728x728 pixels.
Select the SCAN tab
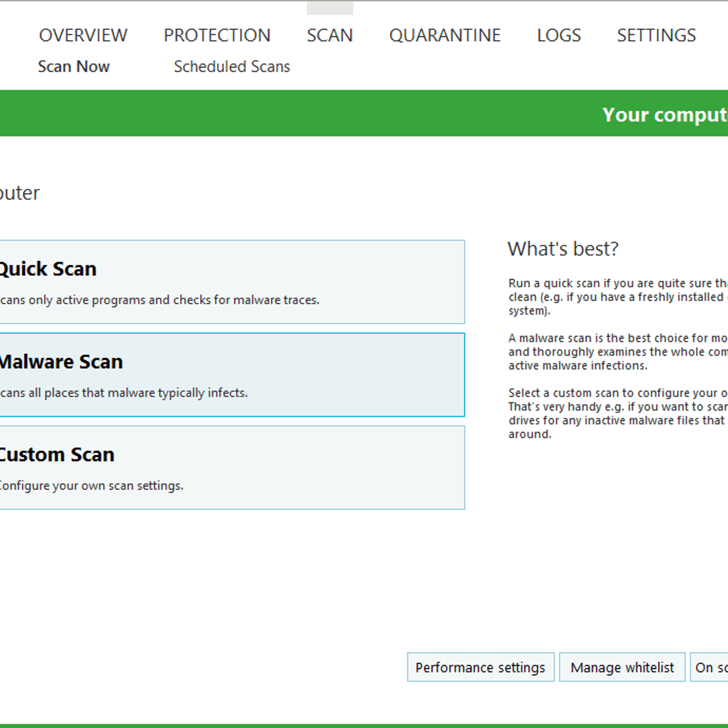329,35
